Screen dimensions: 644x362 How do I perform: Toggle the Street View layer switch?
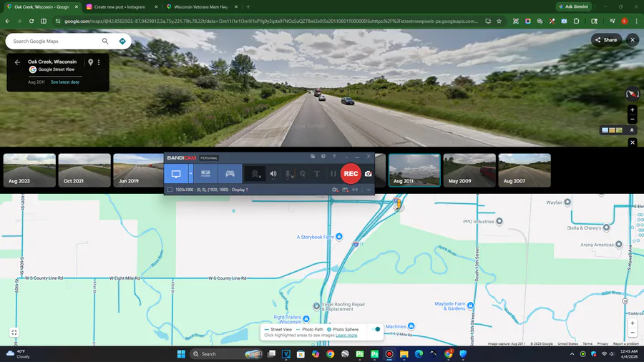coord(376,329)
